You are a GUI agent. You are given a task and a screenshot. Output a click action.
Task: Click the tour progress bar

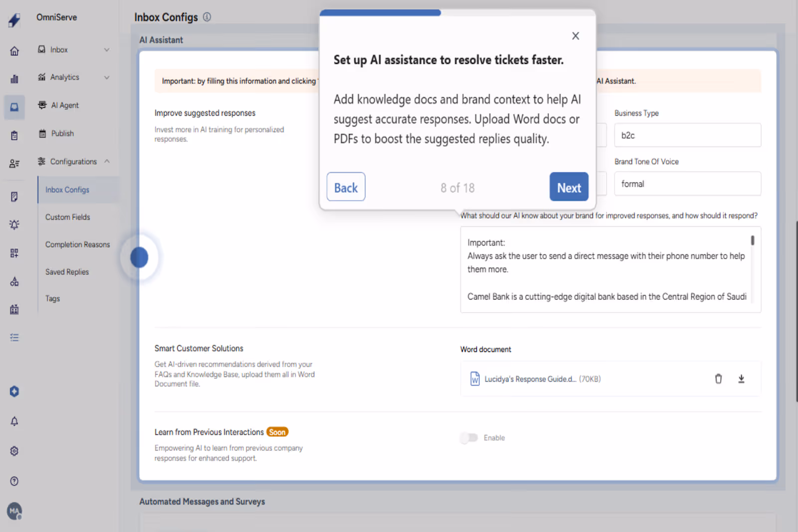pyautogui.click(x=457, y=12)
